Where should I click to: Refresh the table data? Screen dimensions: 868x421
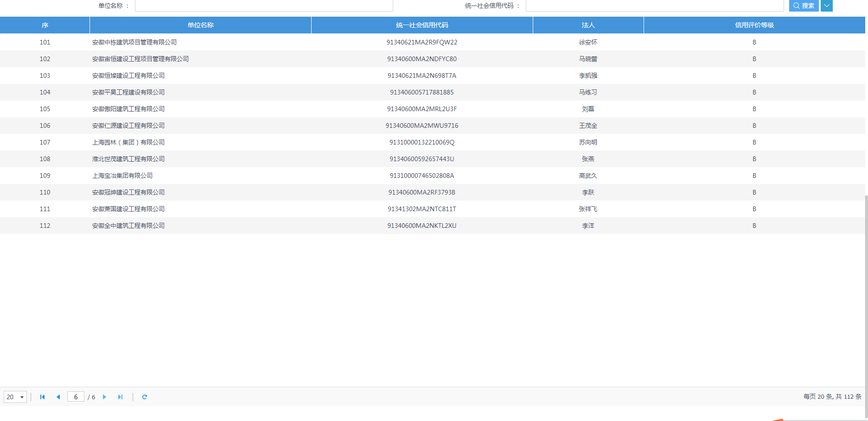pyautogui.click(x=145, y=397)
